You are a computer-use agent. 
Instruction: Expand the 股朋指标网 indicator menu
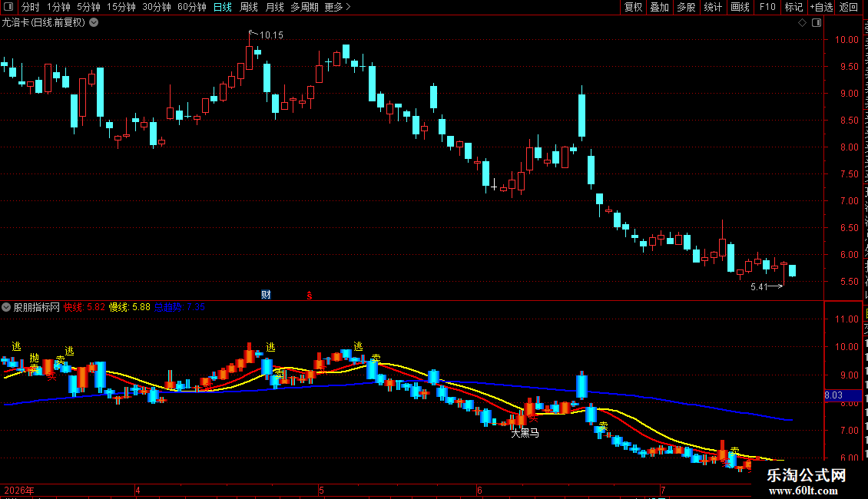coord(6,307)
